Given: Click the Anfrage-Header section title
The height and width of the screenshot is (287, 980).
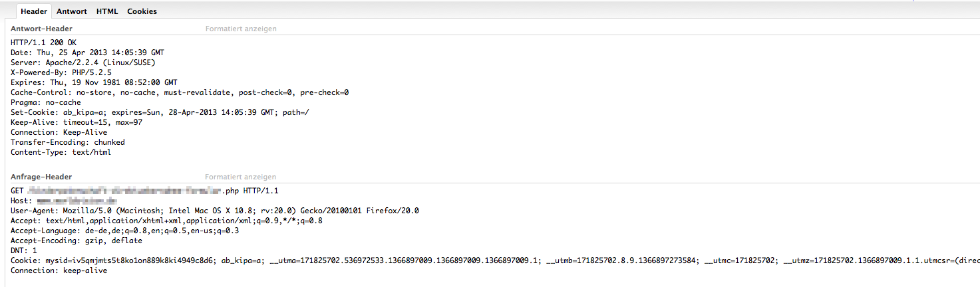Looking at the screenshot, I should (x=41, y=177).
